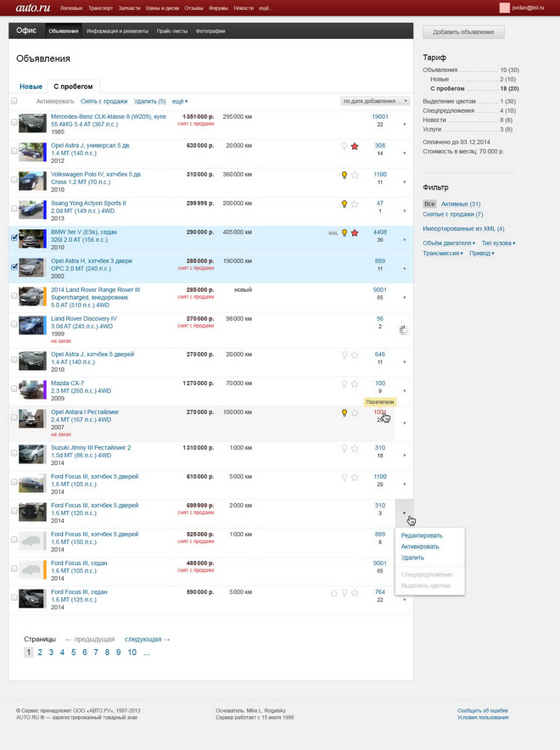560x750 pixels.
Task: Click the Снять с продажи link
Action: (104, 102)
